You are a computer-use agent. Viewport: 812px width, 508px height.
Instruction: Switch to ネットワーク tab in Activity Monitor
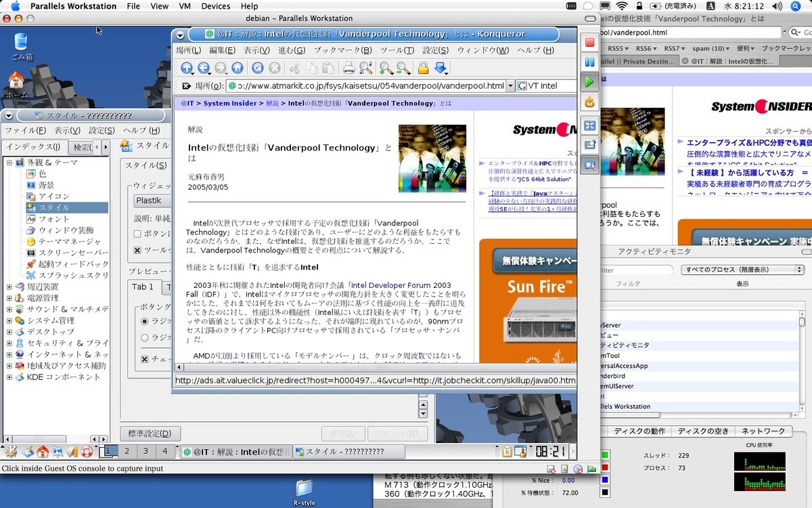pyautogui.click(x=763, y=431)
